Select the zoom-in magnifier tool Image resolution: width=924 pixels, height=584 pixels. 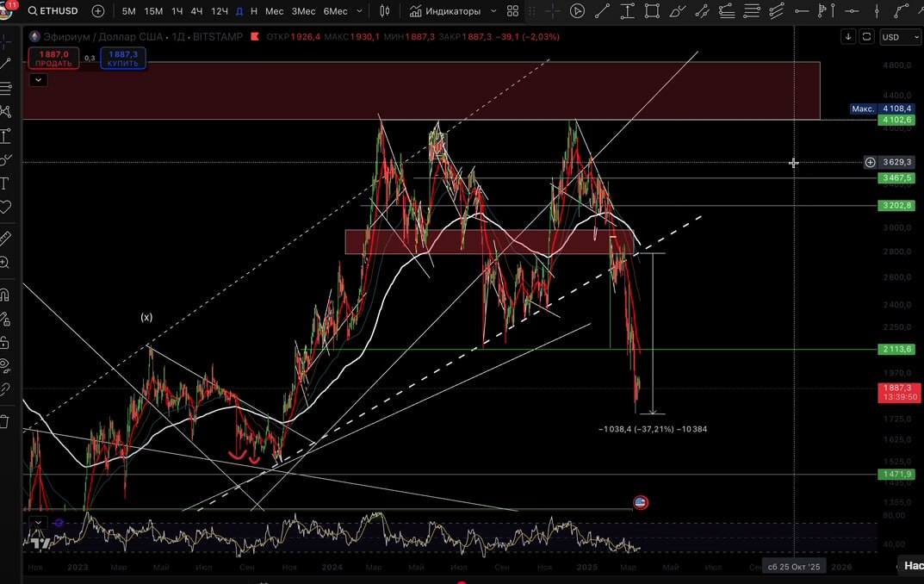coord(5,262)
